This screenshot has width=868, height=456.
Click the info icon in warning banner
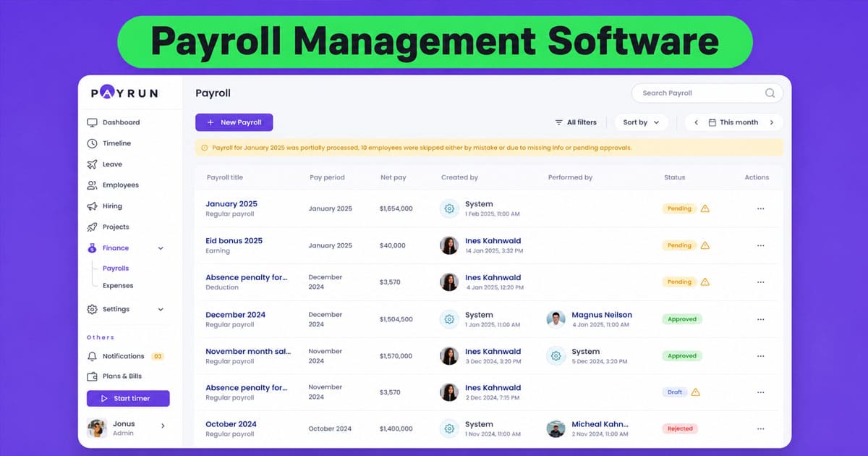[204, 148]
